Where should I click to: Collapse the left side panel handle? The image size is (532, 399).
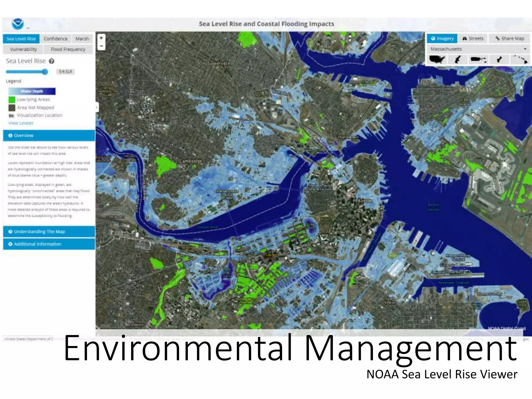[x=97, y=107]
